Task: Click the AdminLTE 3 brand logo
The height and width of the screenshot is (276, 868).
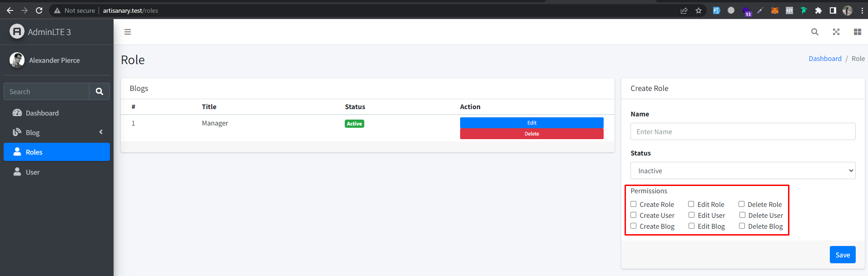Action: pyautogui.click(x=17, y=31)
